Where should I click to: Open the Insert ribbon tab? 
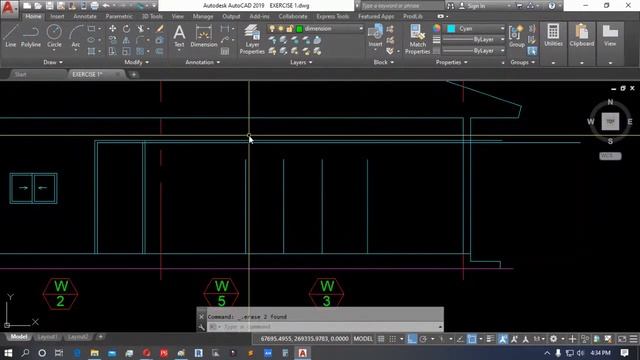pos(57,16)
